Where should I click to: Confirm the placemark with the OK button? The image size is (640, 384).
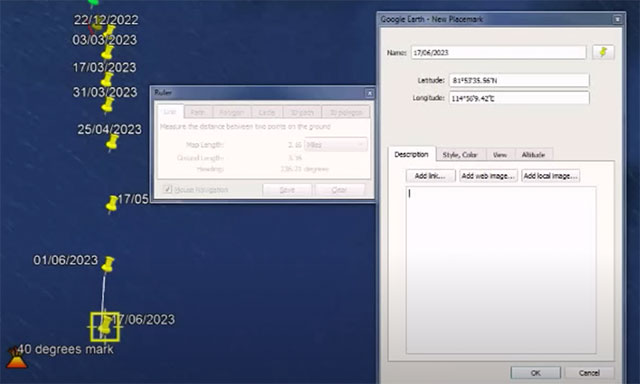[536, 373]
